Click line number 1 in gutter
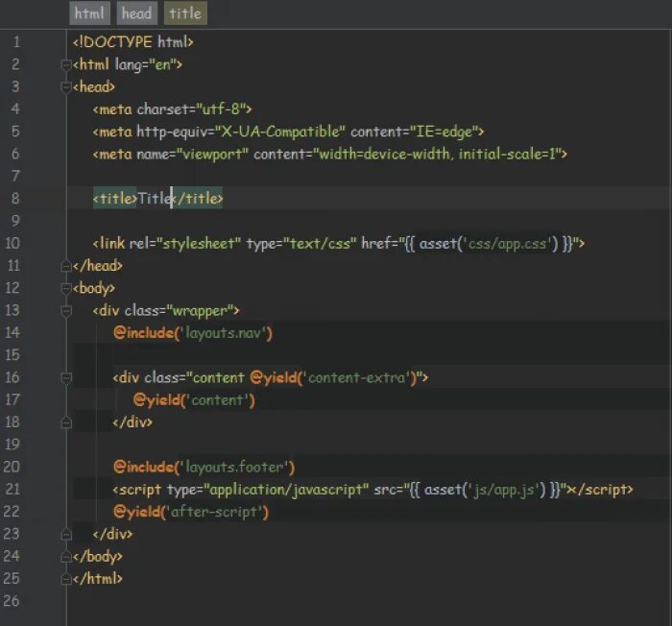 (x=16, y=42)
